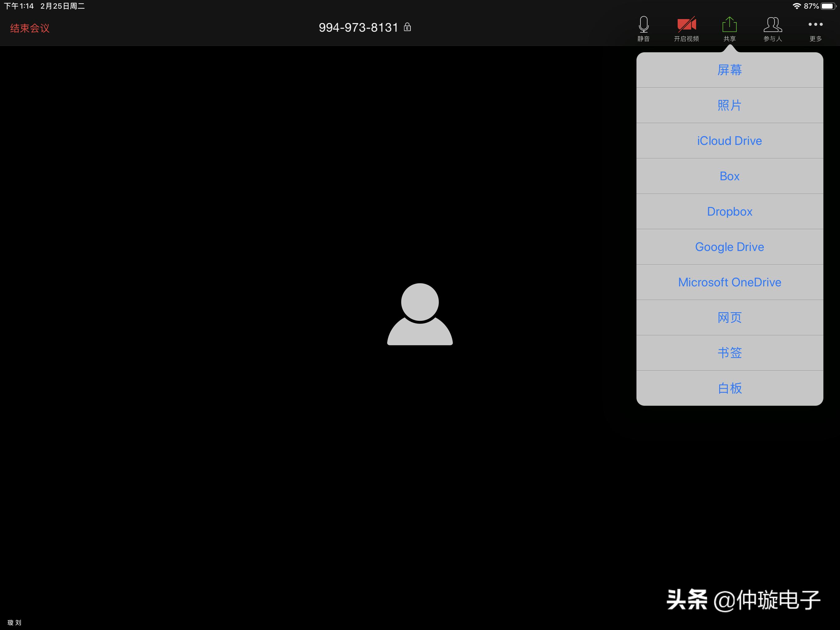The height and width of the screenshot is (630, 840).
Task: Select 照片 from the share menu
Action: click(730, 105)
